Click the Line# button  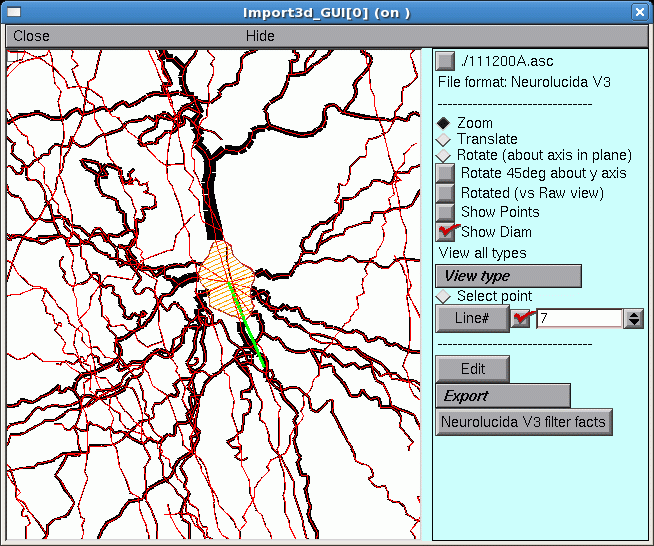(472, 318)
